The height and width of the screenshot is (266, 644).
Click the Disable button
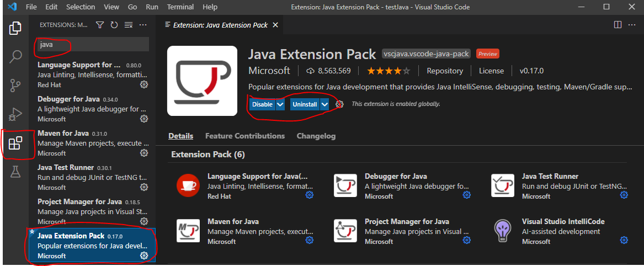[x=262, y=104]
